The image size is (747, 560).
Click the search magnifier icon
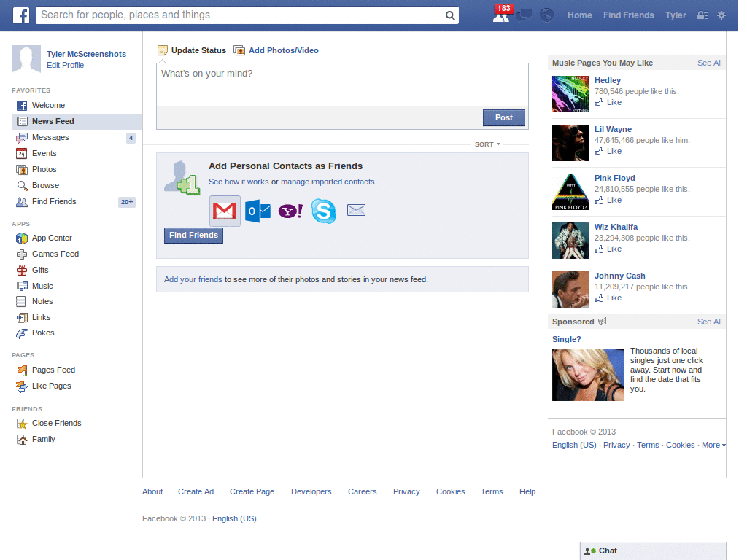[x=449, y=15]
